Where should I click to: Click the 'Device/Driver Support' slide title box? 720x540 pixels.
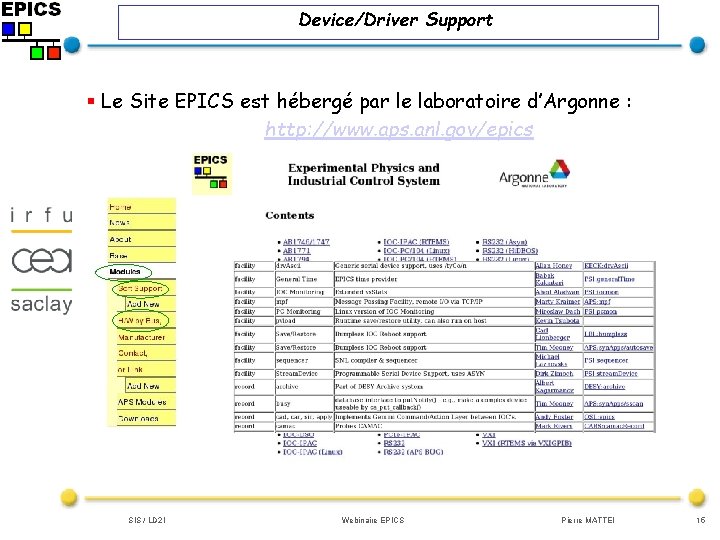(388, 22)
